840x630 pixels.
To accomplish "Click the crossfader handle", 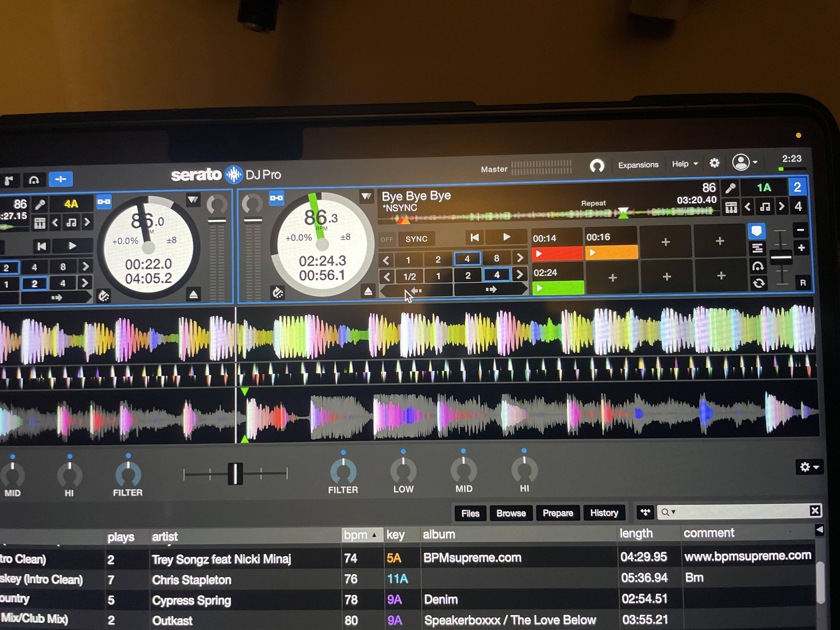I will click(x=235, y=474).
